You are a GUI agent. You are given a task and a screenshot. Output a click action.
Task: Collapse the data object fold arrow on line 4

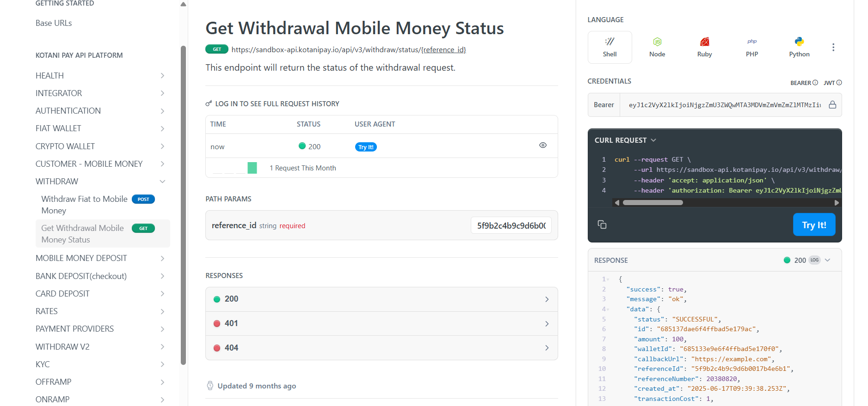click(608, 309)
